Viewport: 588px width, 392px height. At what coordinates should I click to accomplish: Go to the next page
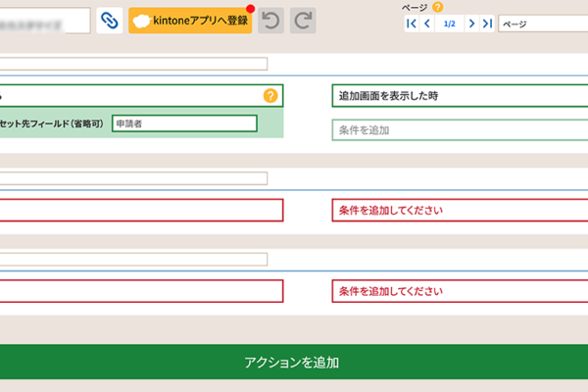471,24
